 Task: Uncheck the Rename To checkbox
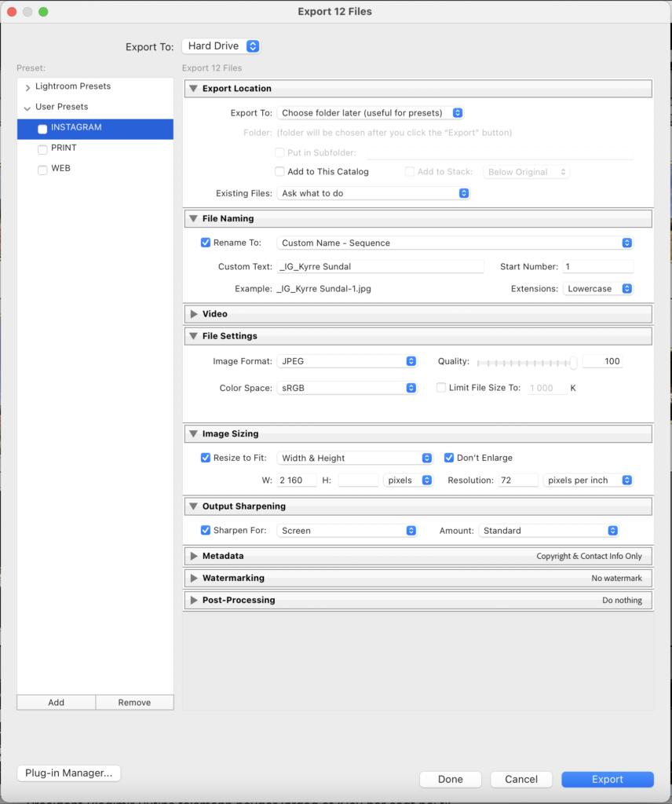coord(206,243)
